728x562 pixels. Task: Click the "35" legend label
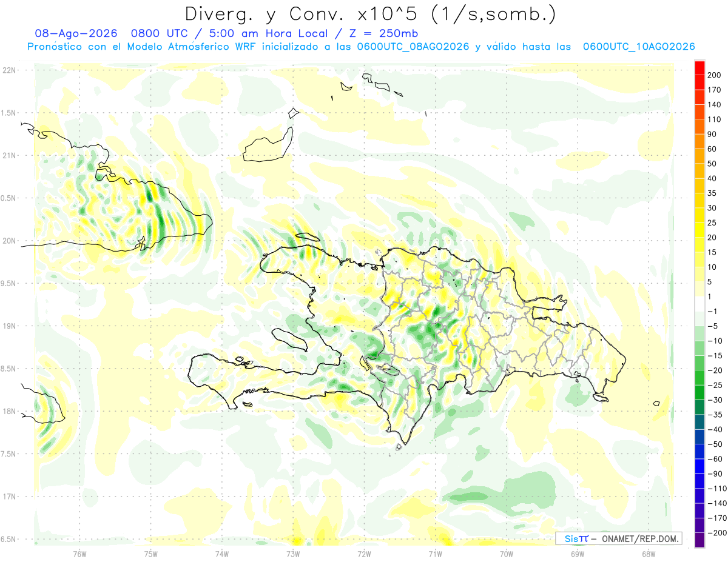tap(712, 193)
